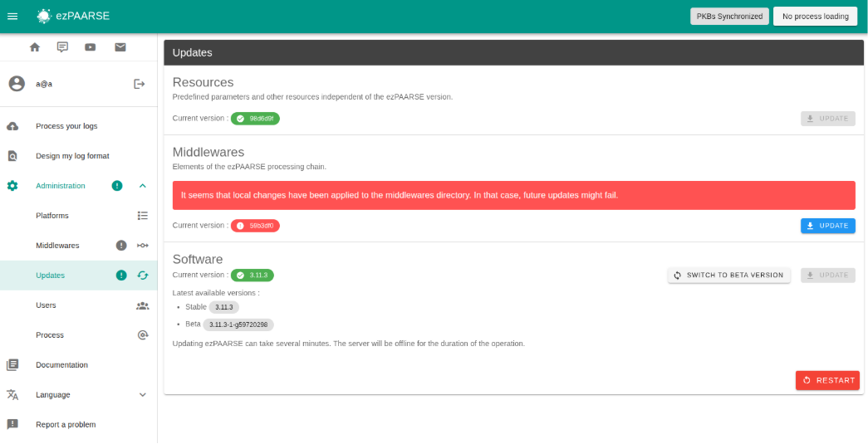
Task: Click the blue Middlewares UPDATE button
Action: (x=827, y=226)
